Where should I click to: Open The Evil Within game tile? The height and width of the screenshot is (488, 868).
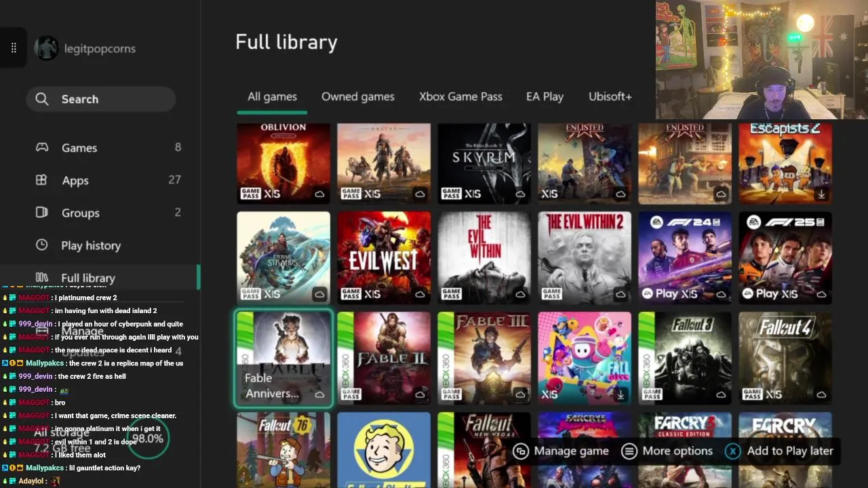click(484, 258)
